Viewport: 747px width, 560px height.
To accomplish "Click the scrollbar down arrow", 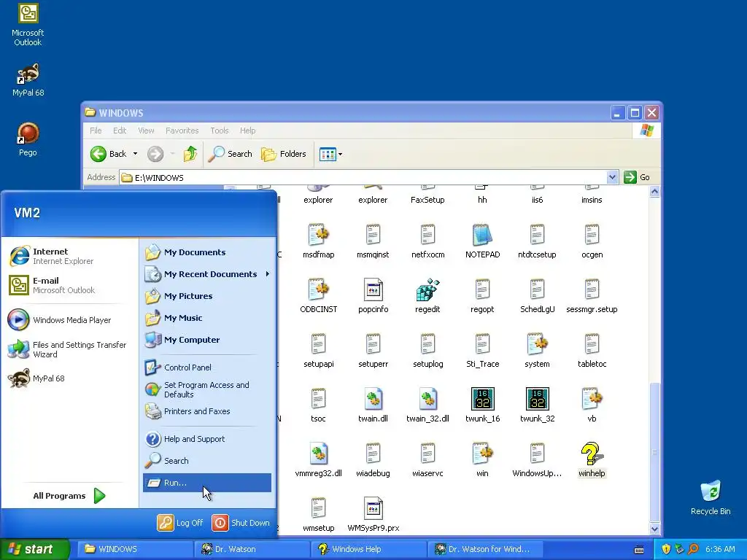I will [x=654, y=529].
